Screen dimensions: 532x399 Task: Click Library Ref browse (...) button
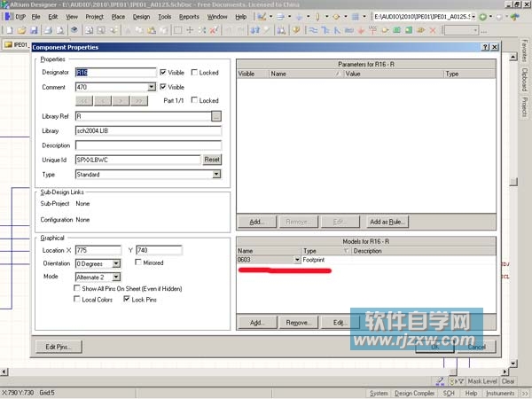216,116
